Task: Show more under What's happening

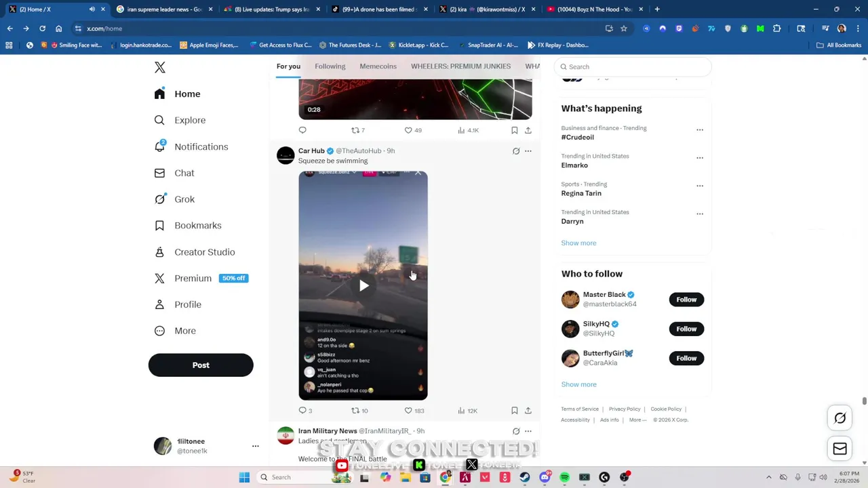Action: coord(578,243)
